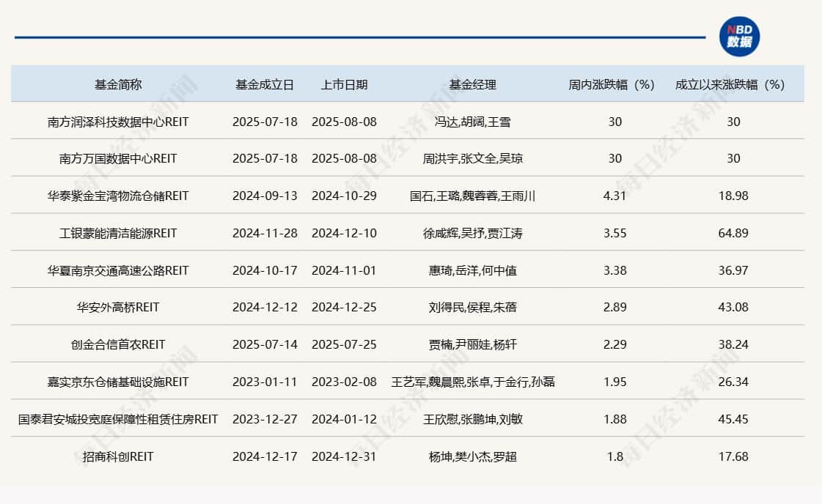Click 华泰紫金宝湾物流仓储REIT name
822x504 pixels.
click(x=117, y=196)
